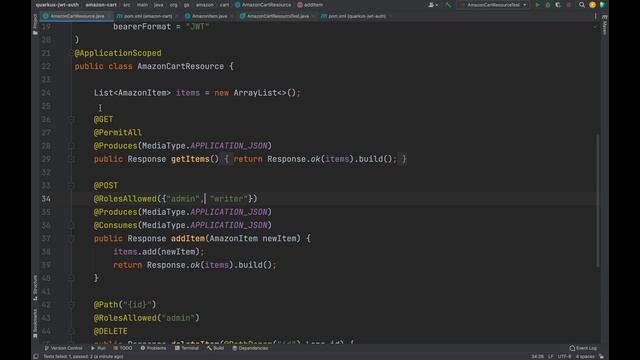Image resolution: width=640 pixels, height=360 pixels.
Task: Open Version Control tool window
Action: pyautogui.click(x=63, y=348)
